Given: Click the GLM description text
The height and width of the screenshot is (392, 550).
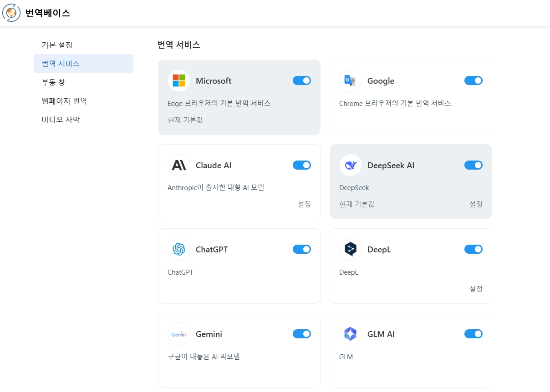Looking at the screenshot, I should pyautogui.click(x=346, y=357).
